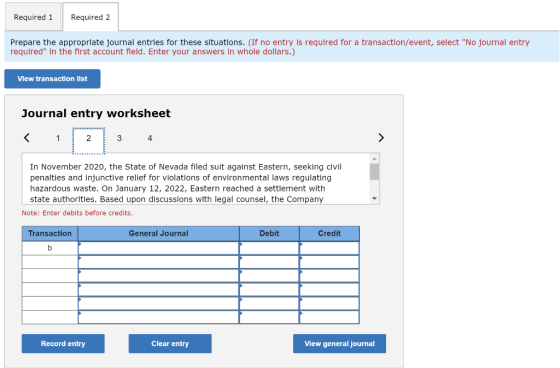Image resolution: width=560 pixels, height=368 pixels.
Task: Open third row General Journal account dropdown
Action: (x=159, y=275)
